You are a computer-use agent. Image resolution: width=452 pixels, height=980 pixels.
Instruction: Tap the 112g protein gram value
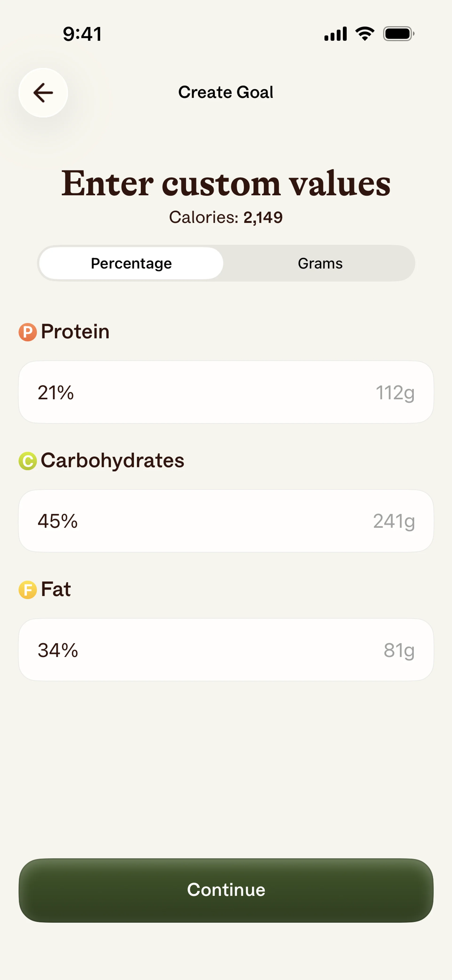click(395, 393)
